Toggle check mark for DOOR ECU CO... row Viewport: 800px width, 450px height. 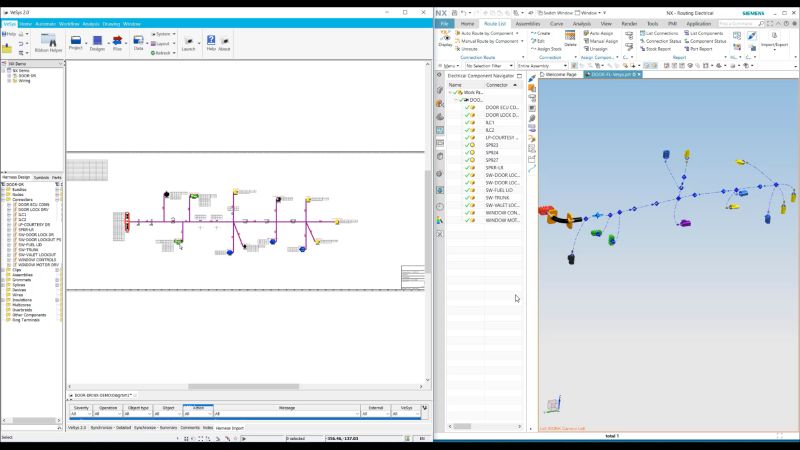pyautogui.click(x=467, y=108)
